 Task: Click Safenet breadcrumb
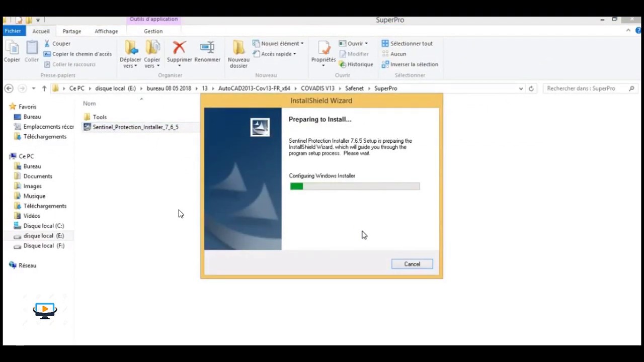354,88
